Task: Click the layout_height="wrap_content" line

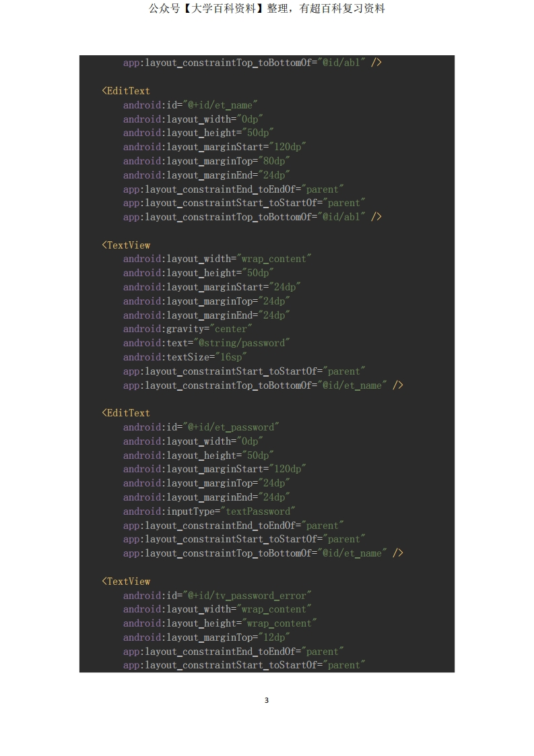Action: click(220, 623)
